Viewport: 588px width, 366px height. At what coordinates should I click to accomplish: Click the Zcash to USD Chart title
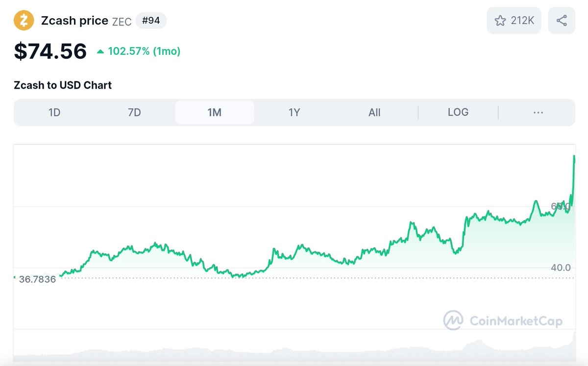(63, 85)
